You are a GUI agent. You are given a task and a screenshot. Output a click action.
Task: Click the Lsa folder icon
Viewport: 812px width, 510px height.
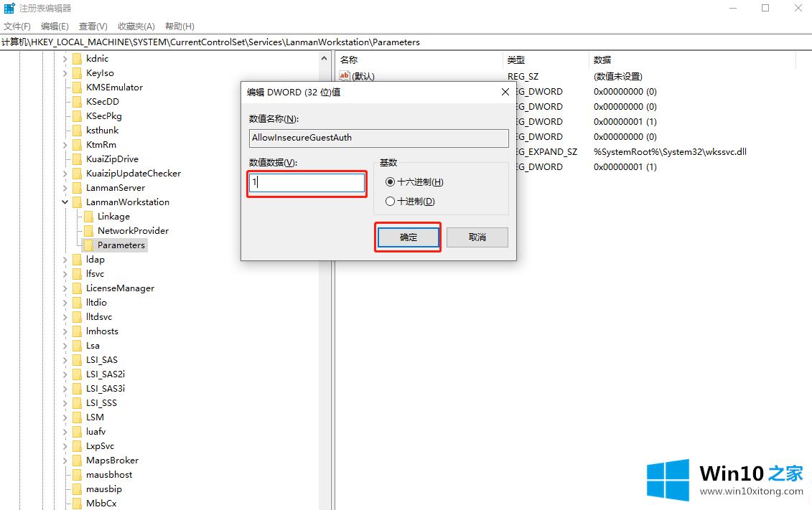(x=77, y=346)
